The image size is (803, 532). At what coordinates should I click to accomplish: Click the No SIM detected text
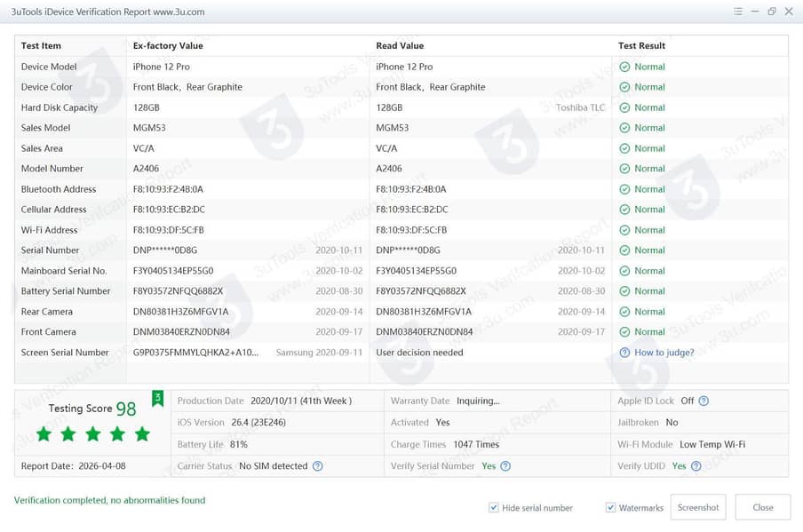[x=274, y=466]
